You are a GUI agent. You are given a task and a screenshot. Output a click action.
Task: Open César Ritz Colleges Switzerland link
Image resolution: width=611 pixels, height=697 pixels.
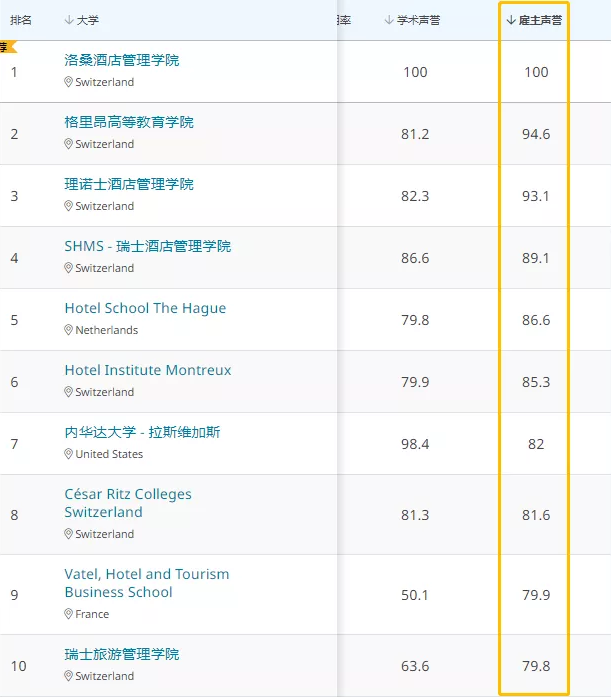coord(128,503)
